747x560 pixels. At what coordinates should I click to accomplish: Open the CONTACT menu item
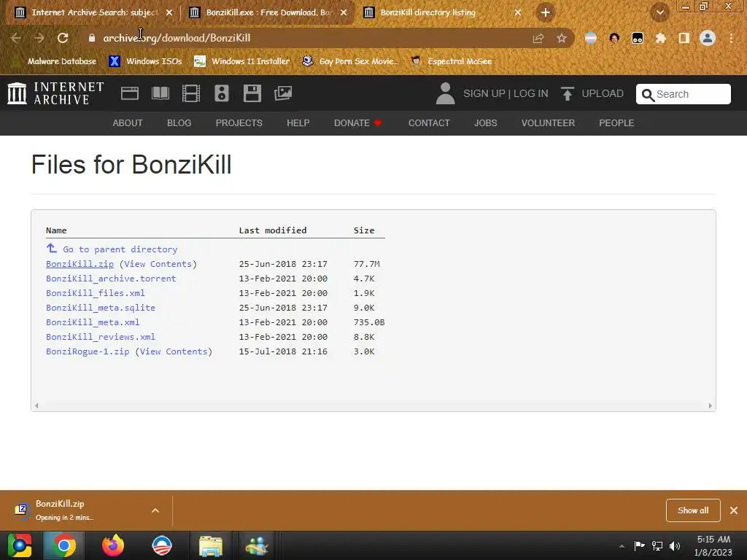(x=429, y=122)
